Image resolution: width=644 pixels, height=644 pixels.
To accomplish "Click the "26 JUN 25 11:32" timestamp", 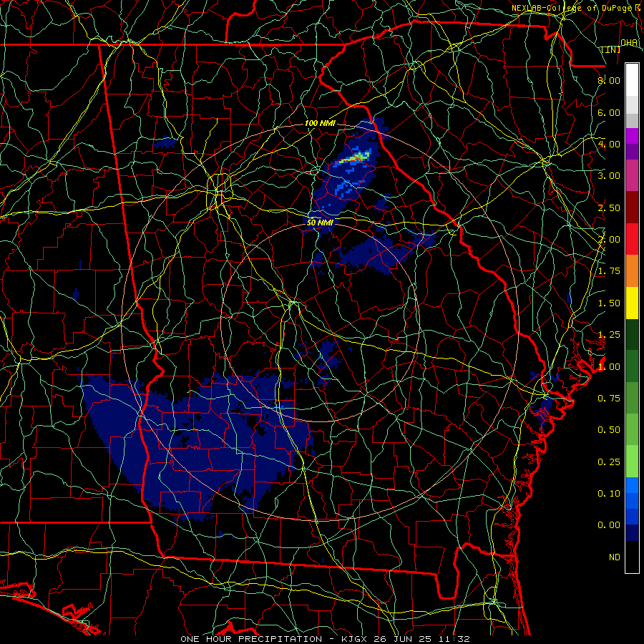I will 421,639.
